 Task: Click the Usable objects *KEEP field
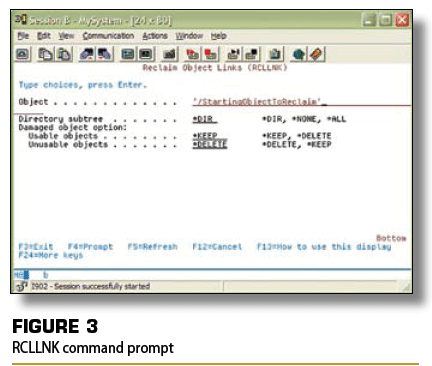(x=205, y=136)
